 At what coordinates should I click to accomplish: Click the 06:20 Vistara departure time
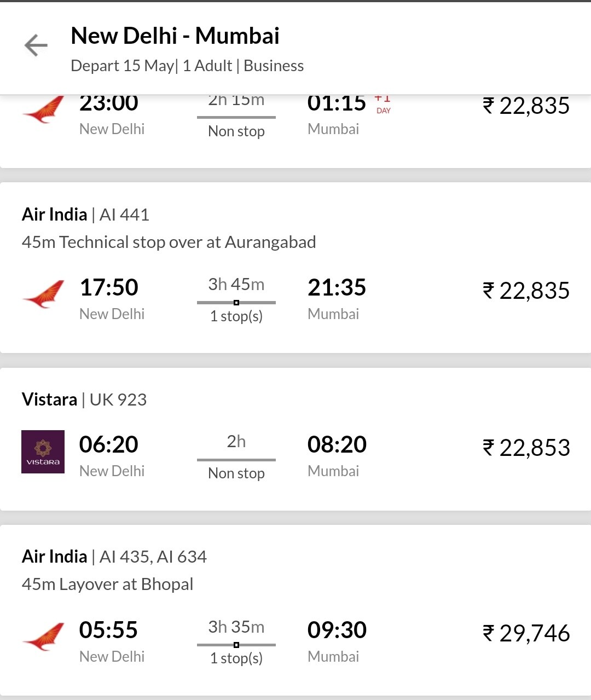[108, 444]
